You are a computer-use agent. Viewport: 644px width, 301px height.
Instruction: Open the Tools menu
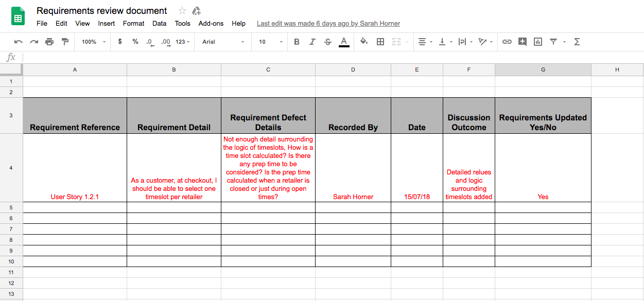(183, 23)
